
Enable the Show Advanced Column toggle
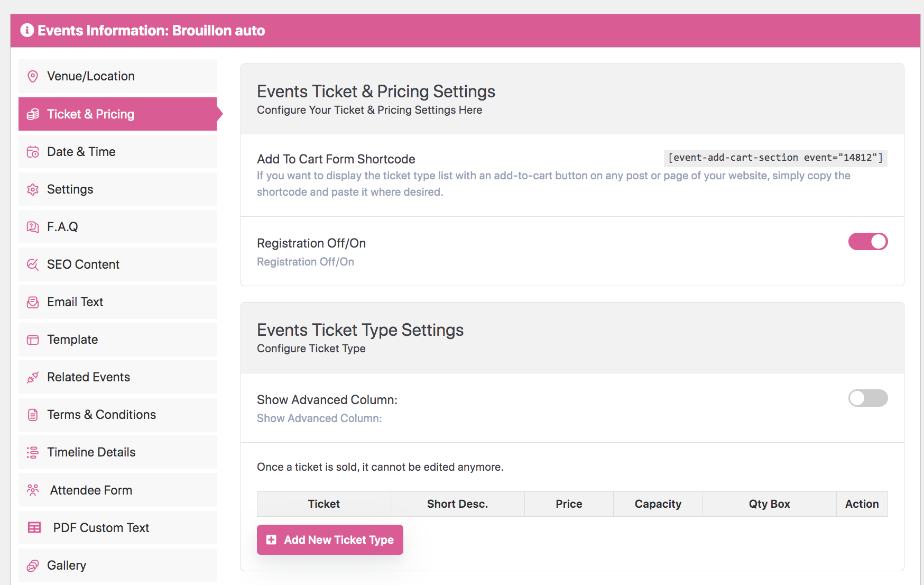867,398
